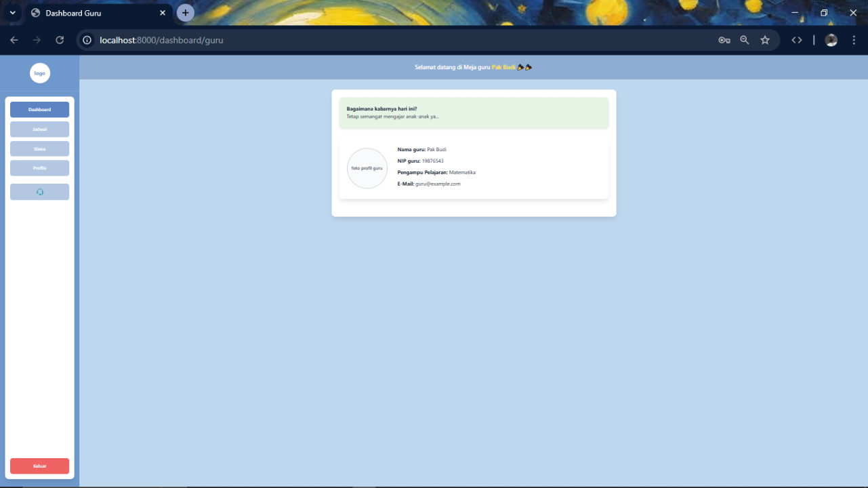Open the saved passwords key icon
The height and width of the screenshot is (488, 868).
724,40
